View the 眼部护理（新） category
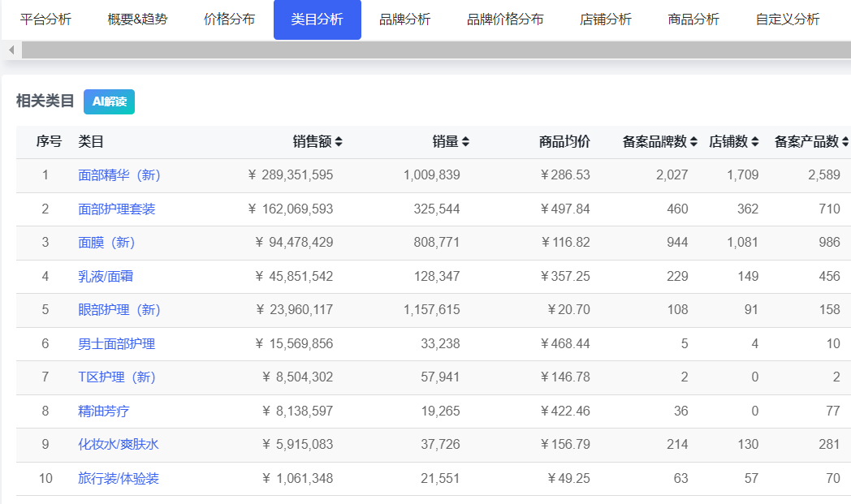Screen dimensions: 851x504 [x=119, y=310]
